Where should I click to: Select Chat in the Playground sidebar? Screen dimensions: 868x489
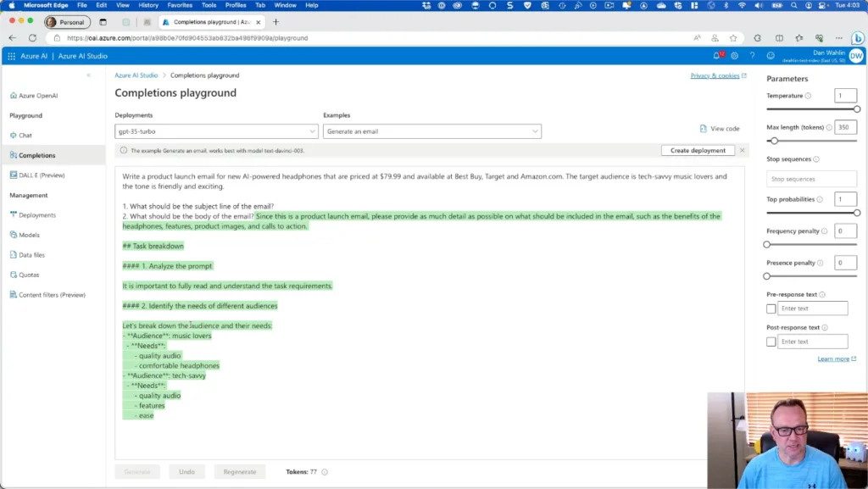click(x=25, y=136)
